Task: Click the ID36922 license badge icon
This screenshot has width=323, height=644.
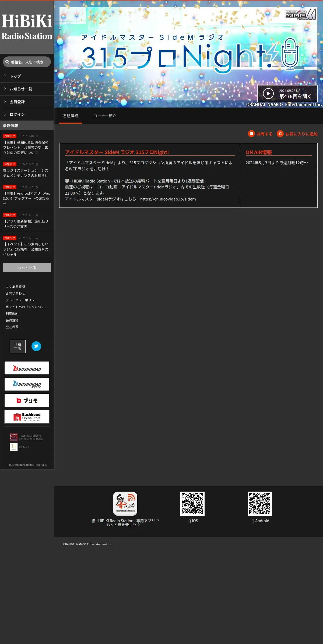Action: (x=13, y=447)
